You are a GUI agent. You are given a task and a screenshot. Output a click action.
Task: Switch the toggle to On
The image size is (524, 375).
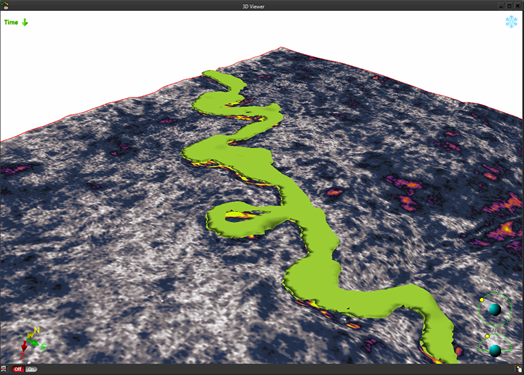tap(31, 369)
